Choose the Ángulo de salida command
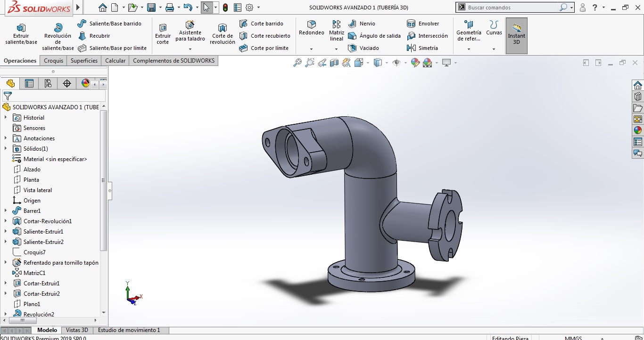Image resolution: width=644 pixels, height=340 pixels. (374, 36)
